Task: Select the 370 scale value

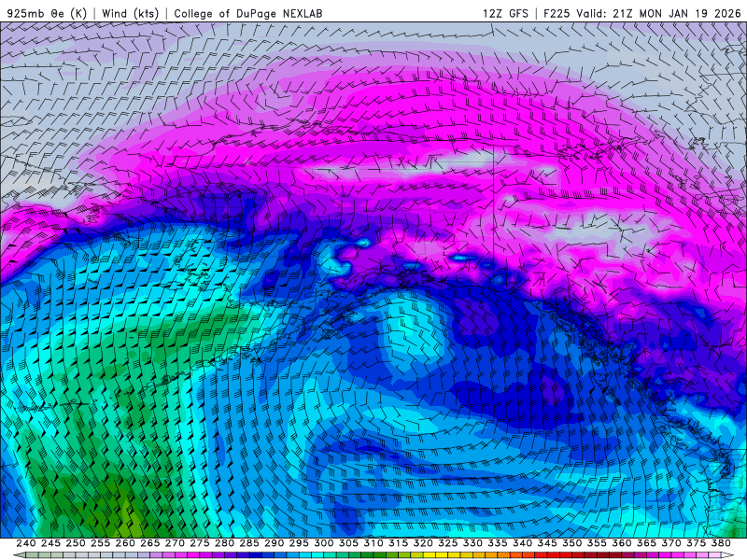Action: click(671, 543)
